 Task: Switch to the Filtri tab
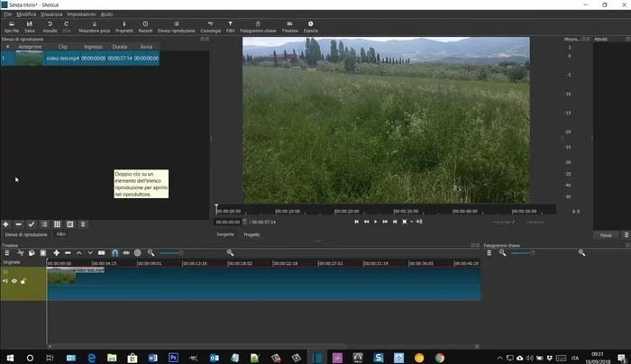60,234
